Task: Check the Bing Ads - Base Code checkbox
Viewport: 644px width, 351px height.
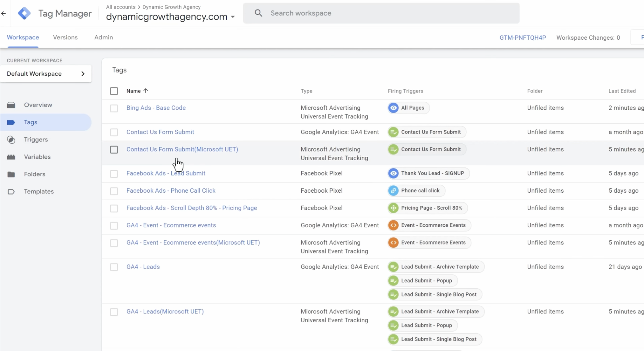Action: click(x=114, y=108)
